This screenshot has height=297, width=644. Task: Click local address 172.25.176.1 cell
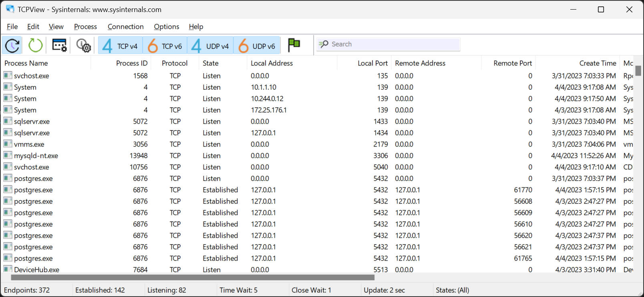coord(269,110)
